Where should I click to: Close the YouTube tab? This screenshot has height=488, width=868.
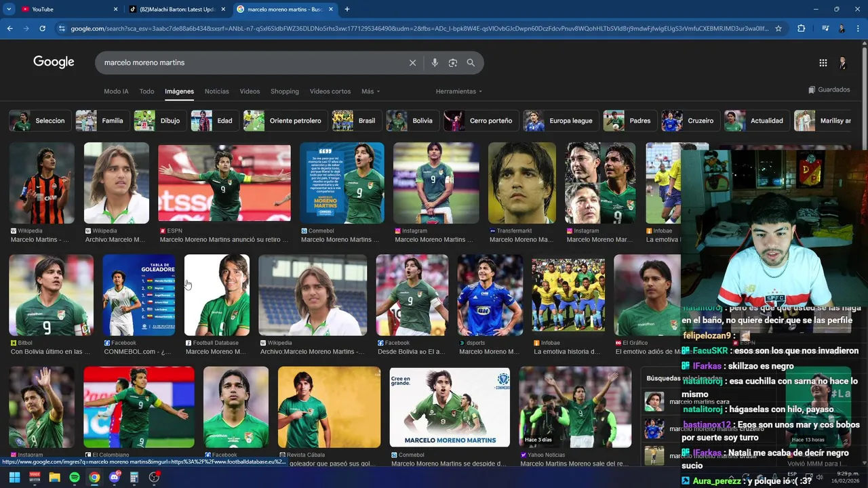[115, 9]
